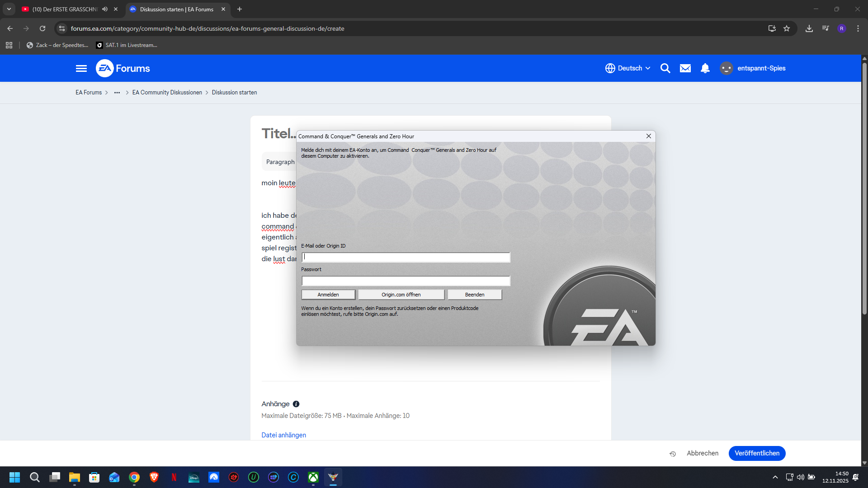Click the page vertical scrollbar
The width and height of the screenshot is (868, 488).
pyautogui.click(x=864, y=190)
